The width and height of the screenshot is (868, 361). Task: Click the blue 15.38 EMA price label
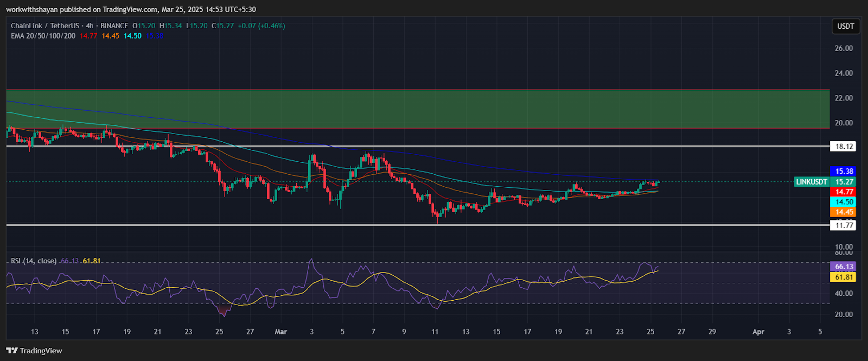pos(844,172)
